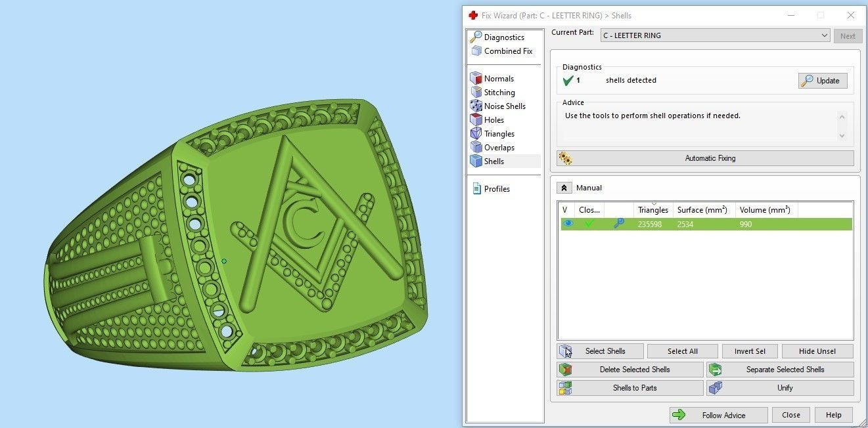Open Help for the Fix Wizard
868x428 pixels.
click(x=833, y=415)
